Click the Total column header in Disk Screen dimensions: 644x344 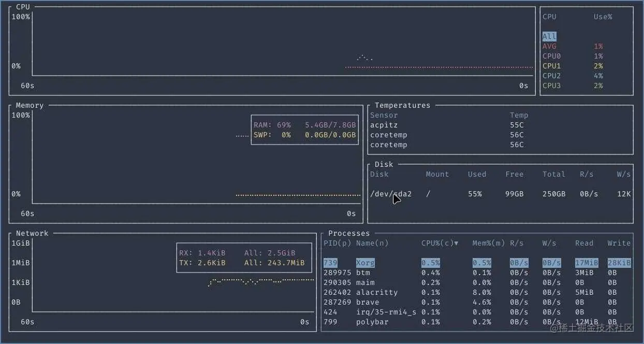554,174
